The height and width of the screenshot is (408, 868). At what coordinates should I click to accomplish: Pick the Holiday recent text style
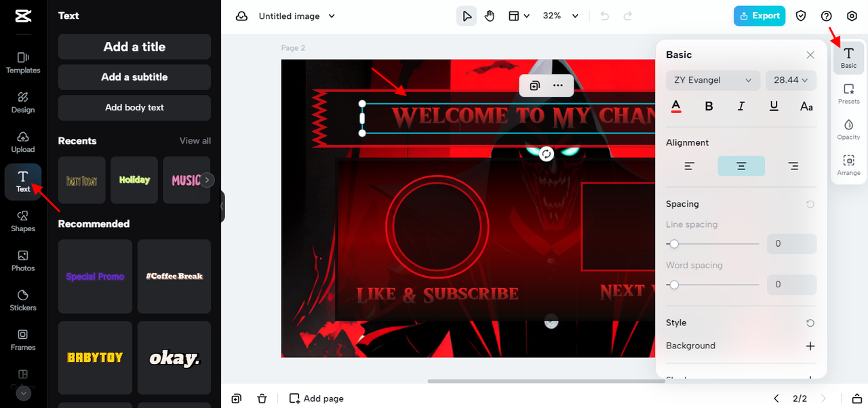coord(134,180)
